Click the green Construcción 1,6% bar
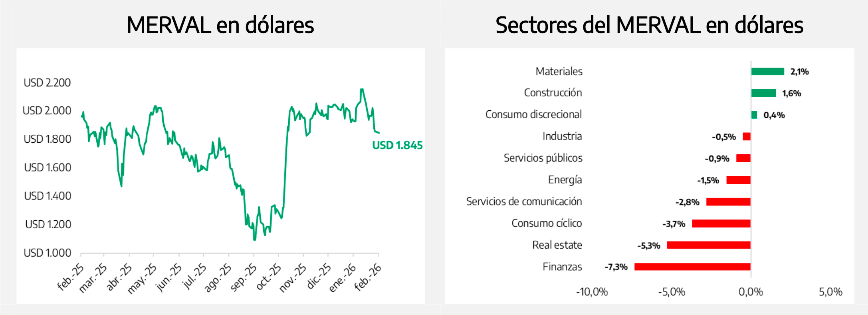868x315 pixels. tap(763, 93)
